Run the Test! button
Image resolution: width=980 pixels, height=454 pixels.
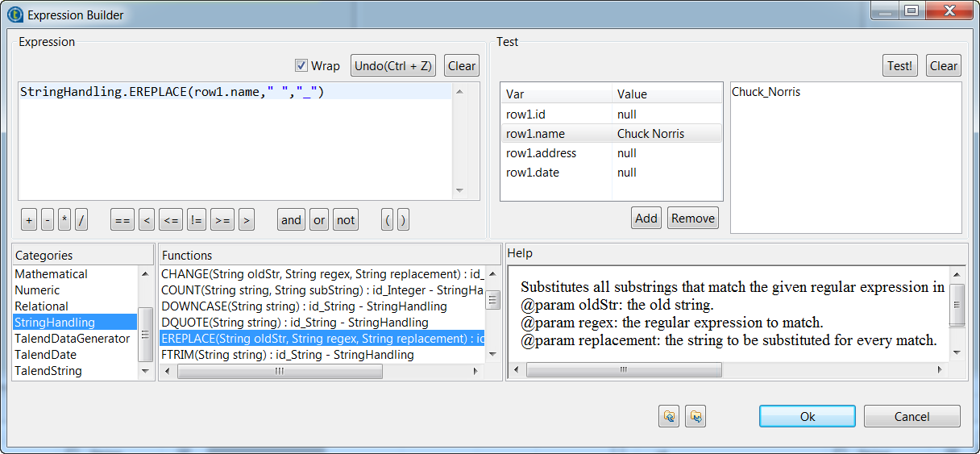coord(900,65)
